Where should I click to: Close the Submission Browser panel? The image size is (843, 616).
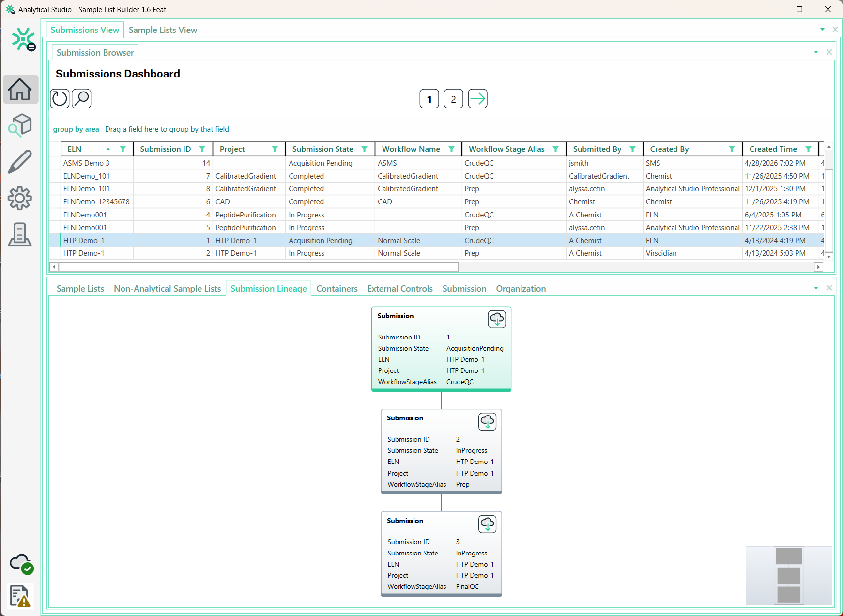pos(829,52)
